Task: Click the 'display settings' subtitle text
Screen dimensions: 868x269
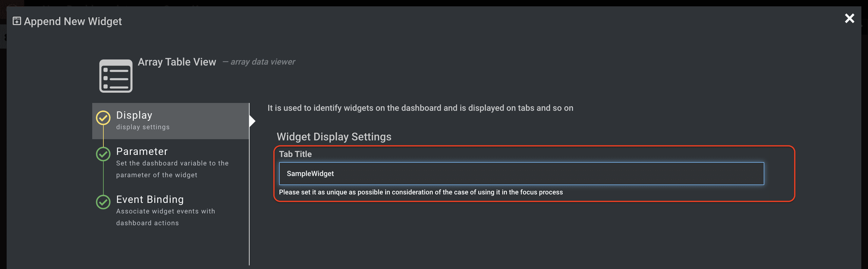Action: [x=143, y=127]
